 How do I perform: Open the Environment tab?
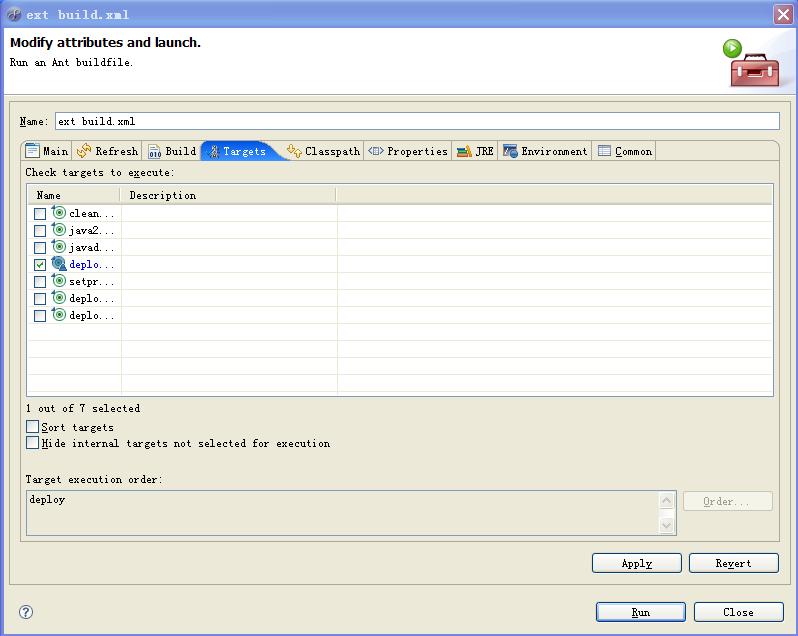coord(545,151)
